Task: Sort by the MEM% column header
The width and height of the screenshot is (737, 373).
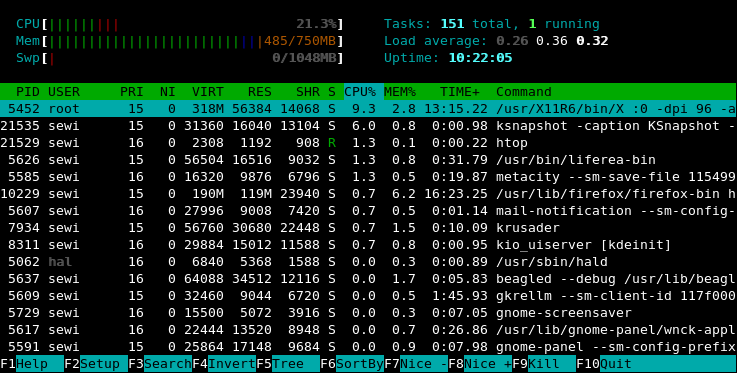Action: [x=400, y=92]
